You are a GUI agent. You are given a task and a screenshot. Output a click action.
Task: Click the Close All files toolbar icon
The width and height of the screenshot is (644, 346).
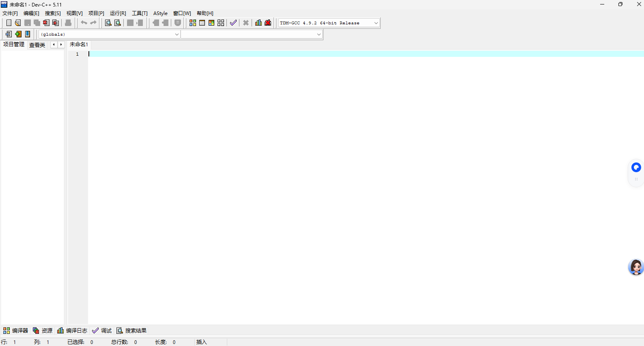click(x=56, y=23)
